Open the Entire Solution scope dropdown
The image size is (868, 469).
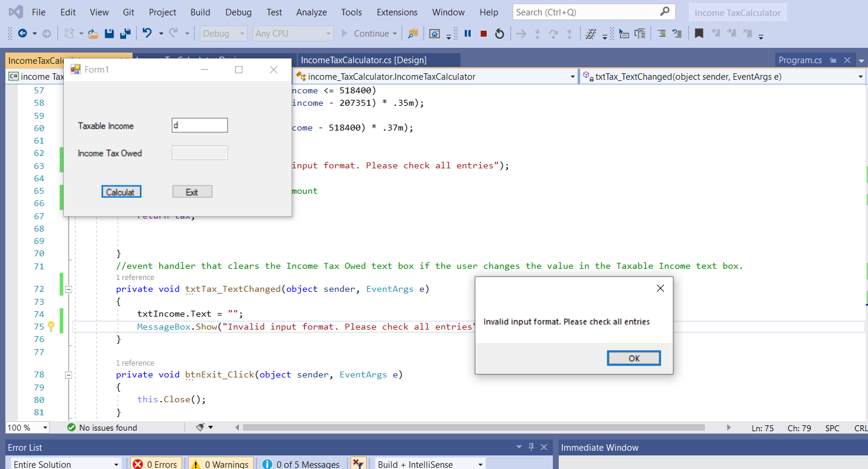pyautogui.click(x=65, y=464)
